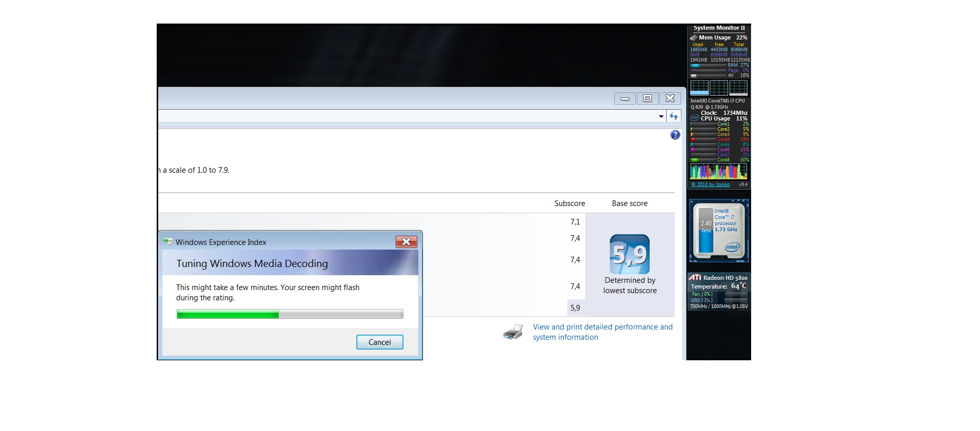This screenshot has height=431, width=980.
Task: Maximize the Performance Information window
Action: 647,98
